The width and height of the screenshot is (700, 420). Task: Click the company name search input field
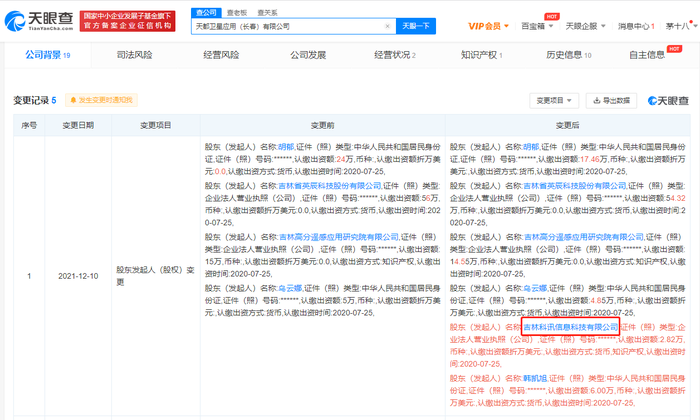(289, 26)
